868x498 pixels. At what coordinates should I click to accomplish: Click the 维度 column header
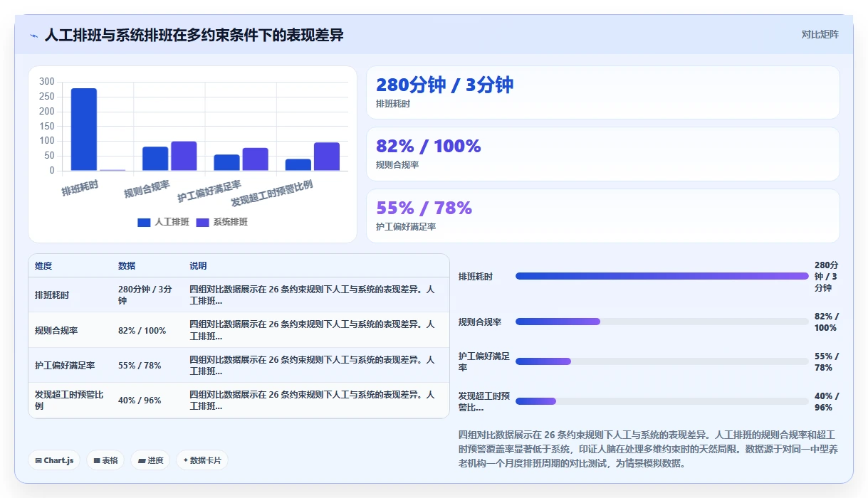pos(43,266)
